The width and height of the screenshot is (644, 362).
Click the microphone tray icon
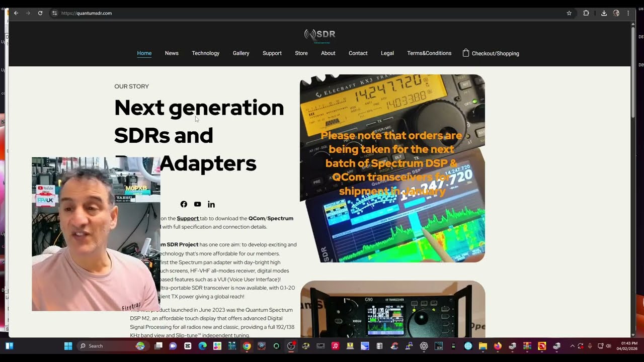tap(590, 346)
